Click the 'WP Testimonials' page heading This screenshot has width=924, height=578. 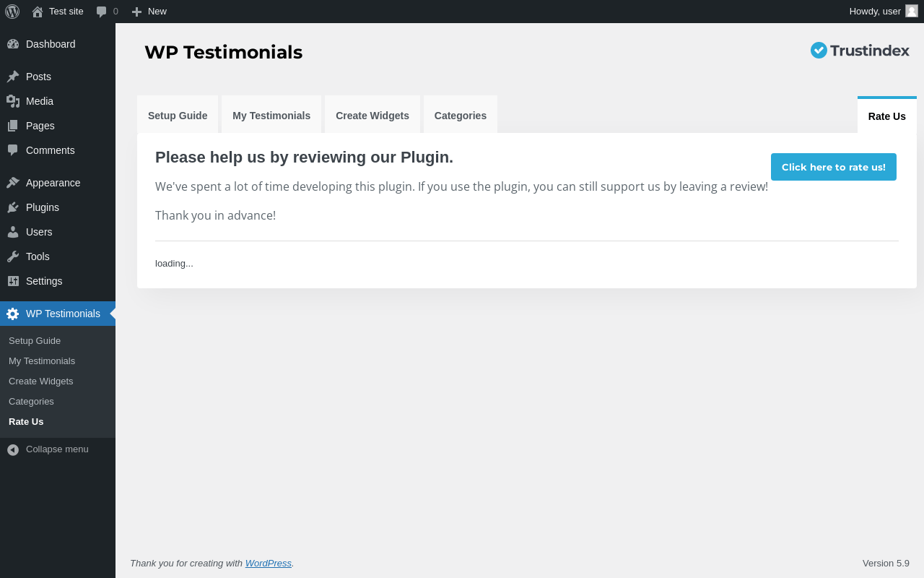(x=223, y=53)
